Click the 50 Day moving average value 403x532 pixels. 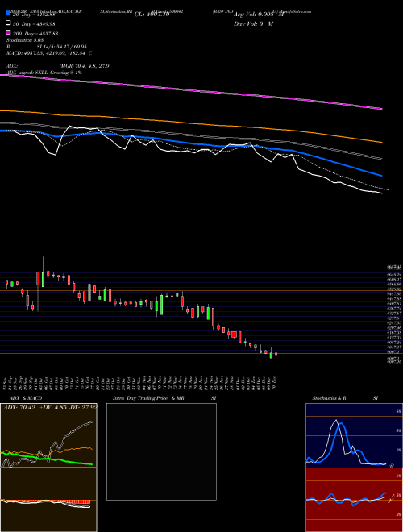point(34,24)
